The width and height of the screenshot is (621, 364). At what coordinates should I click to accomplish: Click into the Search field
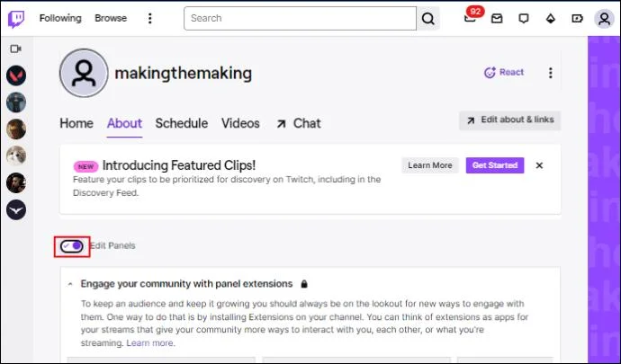(300, 18)
